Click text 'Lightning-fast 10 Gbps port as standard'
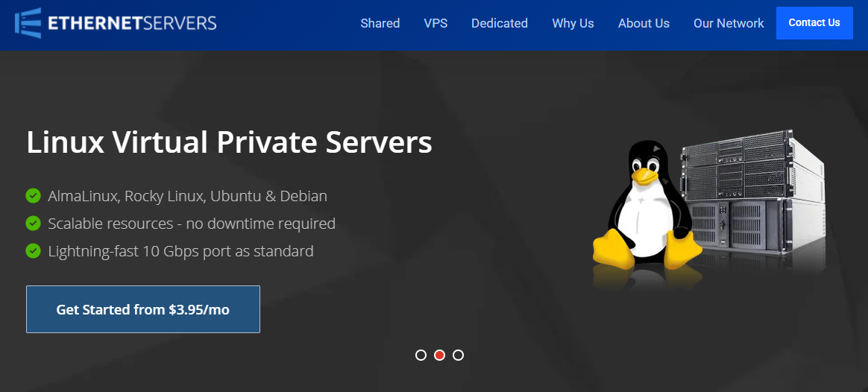This screenshot has height=392, width=868. [181, 251]
